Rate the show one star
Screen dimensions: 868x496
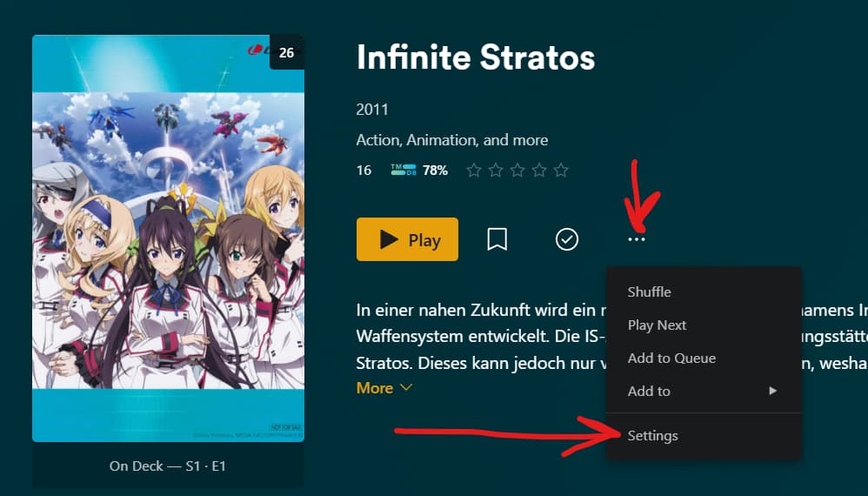click(x=474, y=170)
